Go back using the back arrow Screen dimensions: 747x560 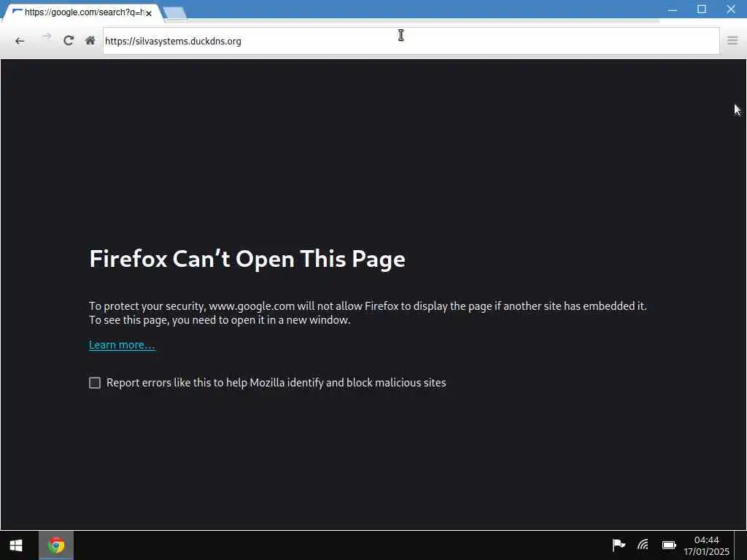pos(20,41)
